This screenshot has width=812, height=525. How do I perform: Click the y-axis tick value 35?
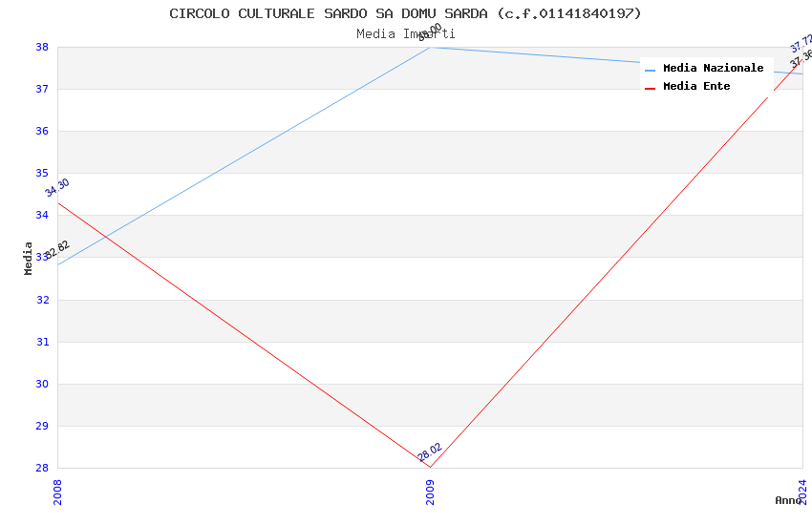[x=42, y=174]
